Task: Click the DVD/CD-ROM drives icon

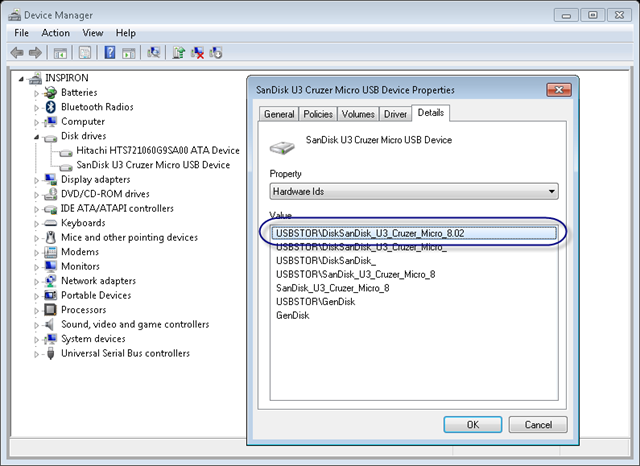Action: coord(50,194)
